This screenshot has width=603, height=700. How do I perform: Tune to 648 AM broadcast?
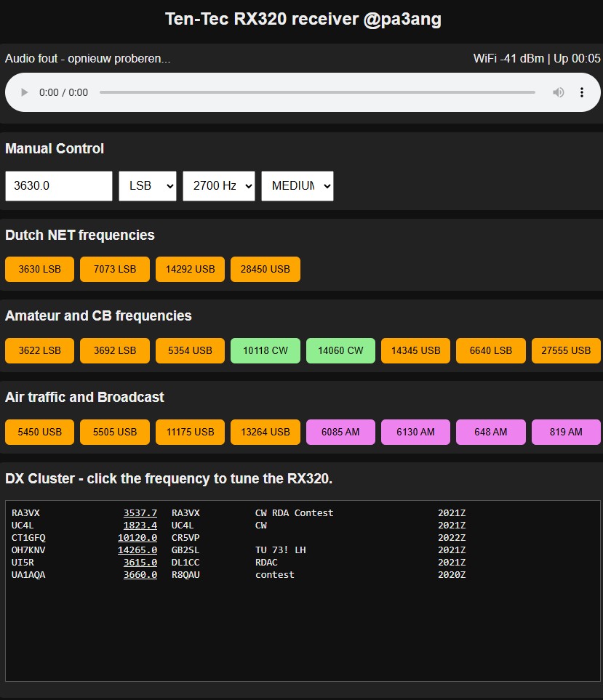(491, 433)
